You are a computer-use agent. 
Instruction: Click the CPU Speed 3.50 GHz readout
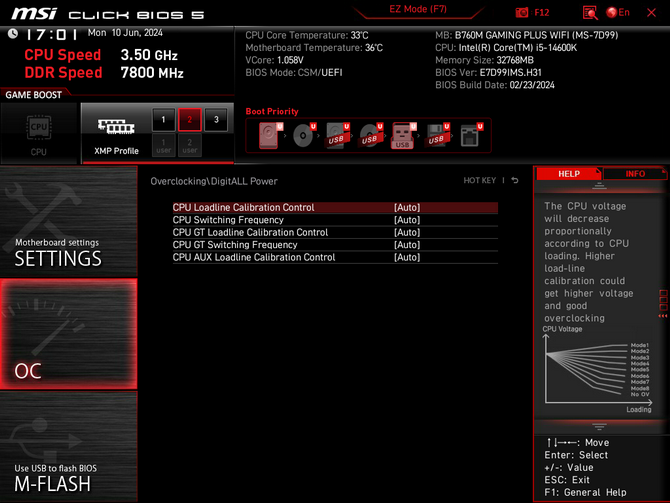tap(101, 55)
